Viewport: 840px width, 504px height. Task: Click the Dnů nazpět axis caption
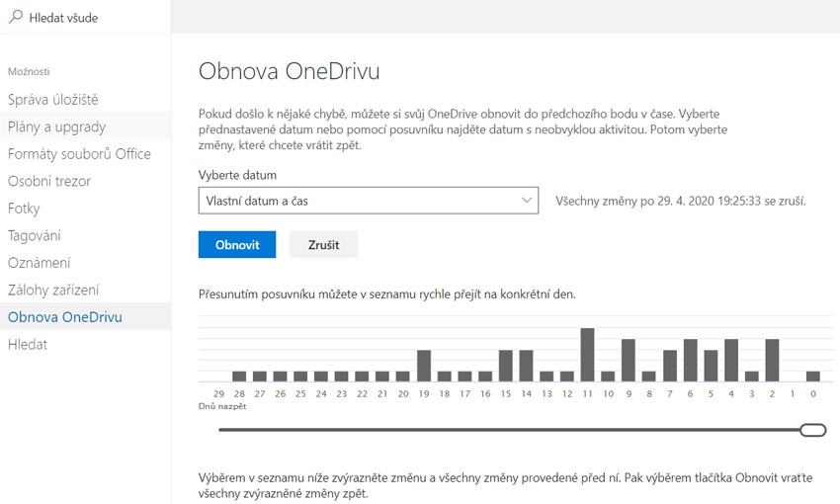(x=222, y=406)
